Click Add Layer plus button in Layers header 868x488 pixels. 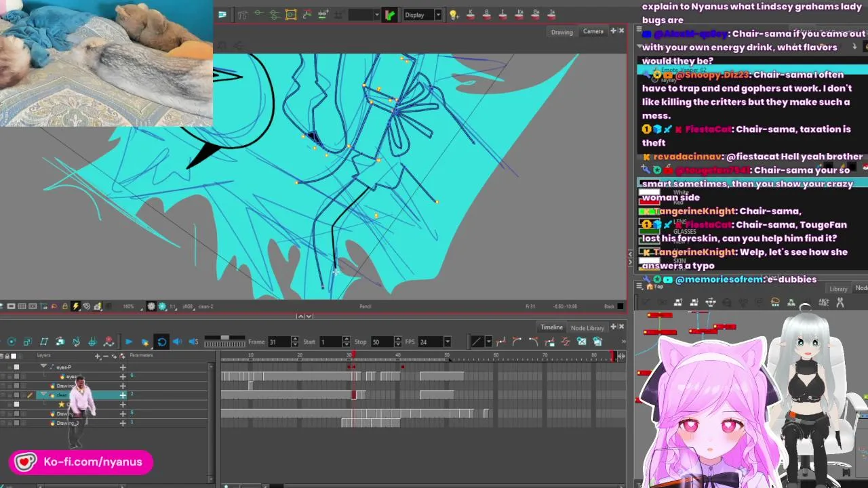[x=98, y=357]
